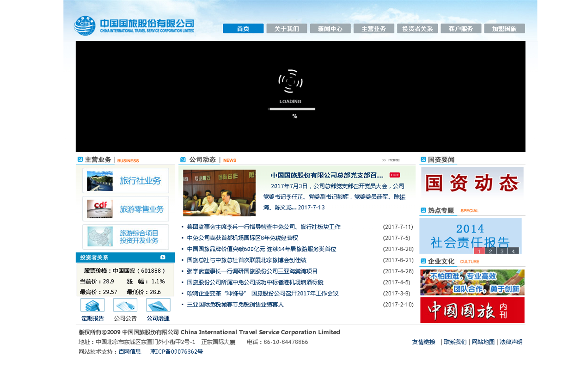Viewport: 587px width, 392px height.
Task: Open news 国旅总社与中旅总社首次联展
Action: pyautogui.click(x=247, y=260)
